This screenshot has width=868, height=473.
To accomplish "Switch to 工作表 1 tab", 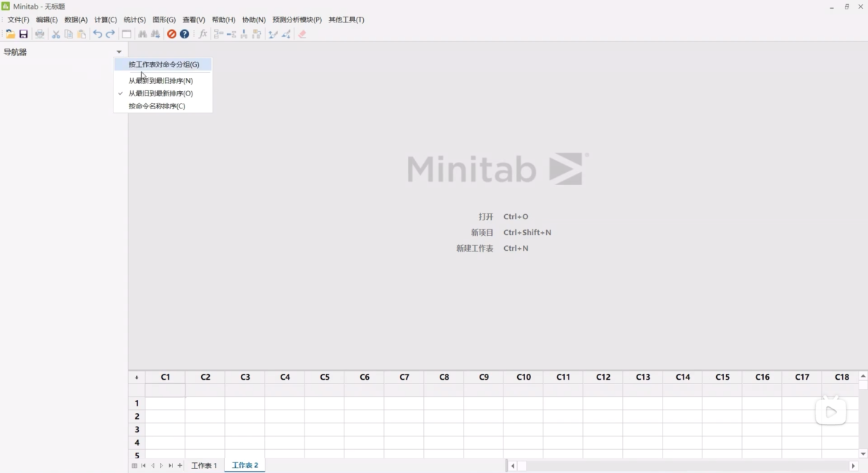I will point(204,466).
